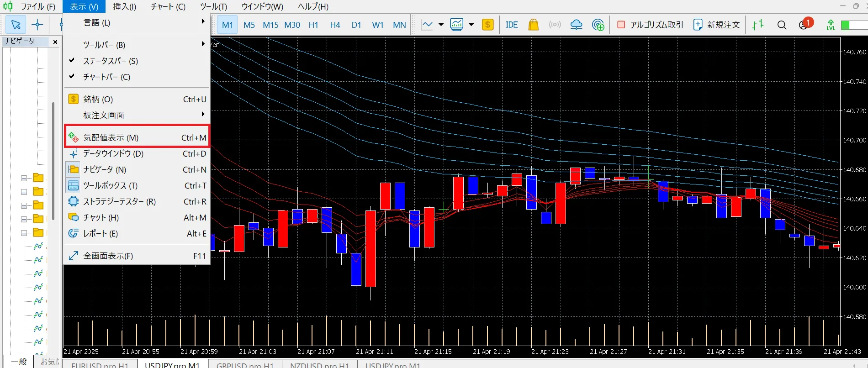Click the app logo icon in the menu bar
Image resolution: width=868 pixels, height=368 pixels.
(8, 6)
